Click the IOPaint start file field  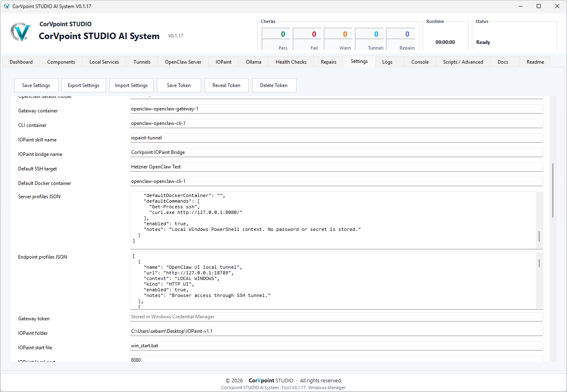[x=336, y=346]
